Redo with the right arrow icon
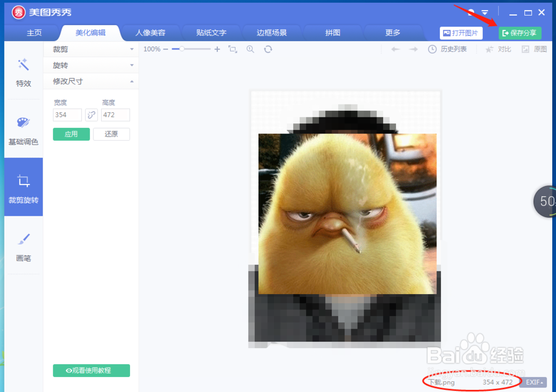Image resolution: width=556 pixels, height=392 pixels. [414, 49]
